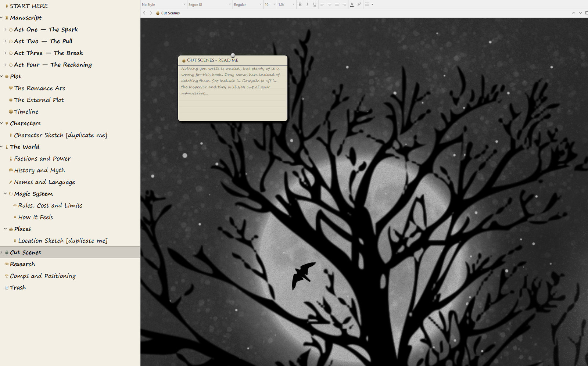Image resolution: width=588 pixels, height=366 pixels.
Task: Align text left
Action: (322, 4)
